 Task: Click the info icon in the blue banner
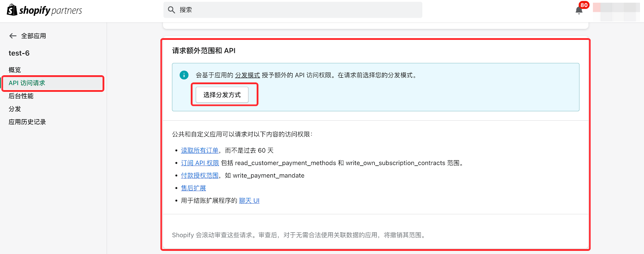[x=184, y=75]
